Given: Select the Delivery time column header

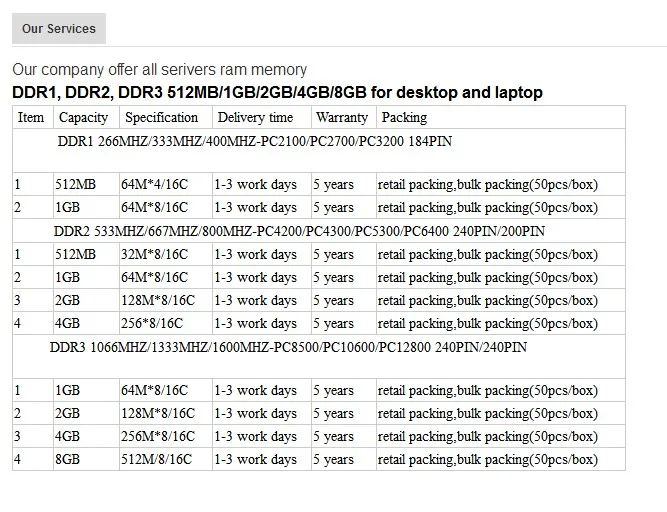Looking at the screenshot, I should pos(255,117).
